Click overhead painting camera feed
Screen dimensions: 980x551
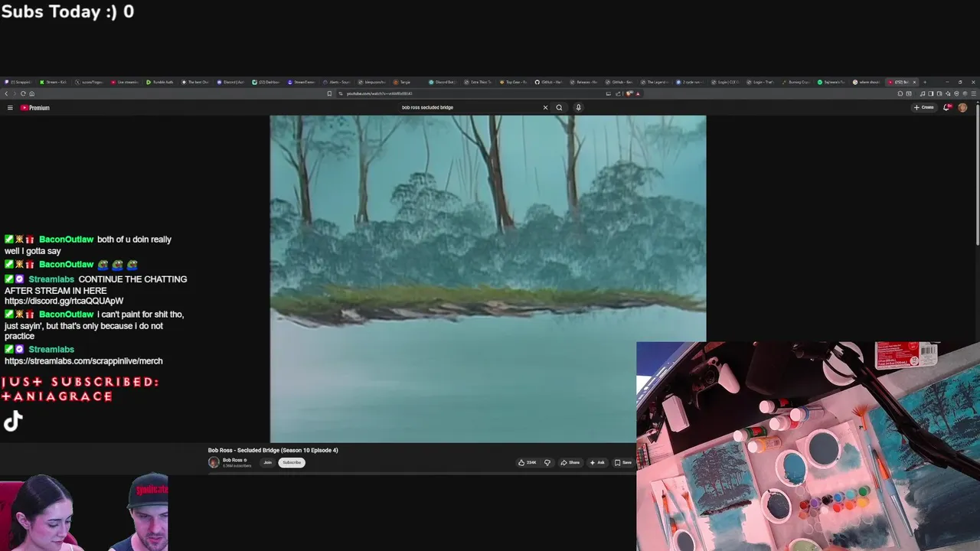pyautogui.click(x=808, y=446)
